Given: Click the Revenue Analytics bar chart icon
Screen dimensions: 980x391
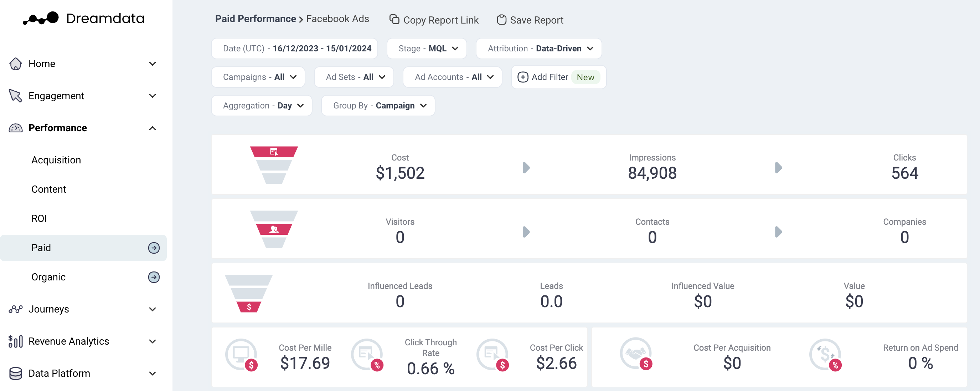Looking at the screenshot, I should pos(16,341).
